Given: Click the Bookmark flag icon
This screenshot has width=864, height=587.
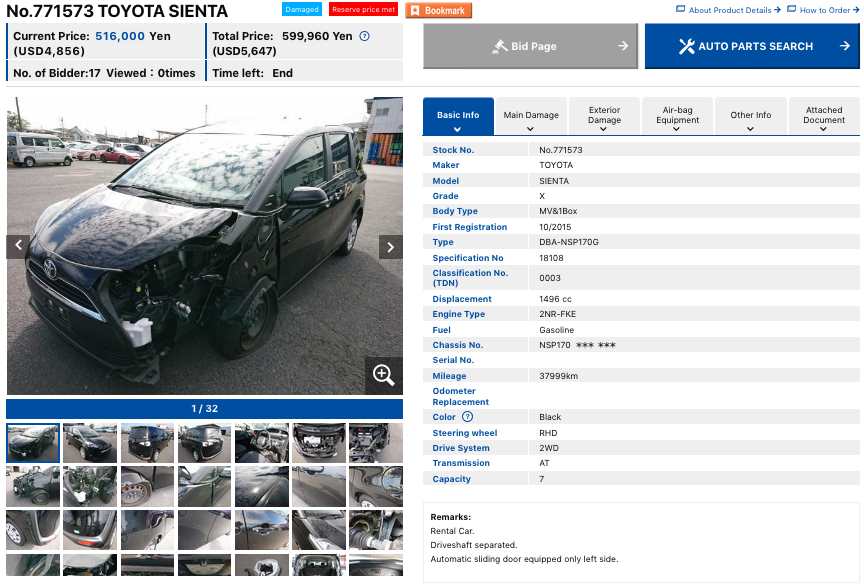Looking at the screenshot, I should coord(415,10).
